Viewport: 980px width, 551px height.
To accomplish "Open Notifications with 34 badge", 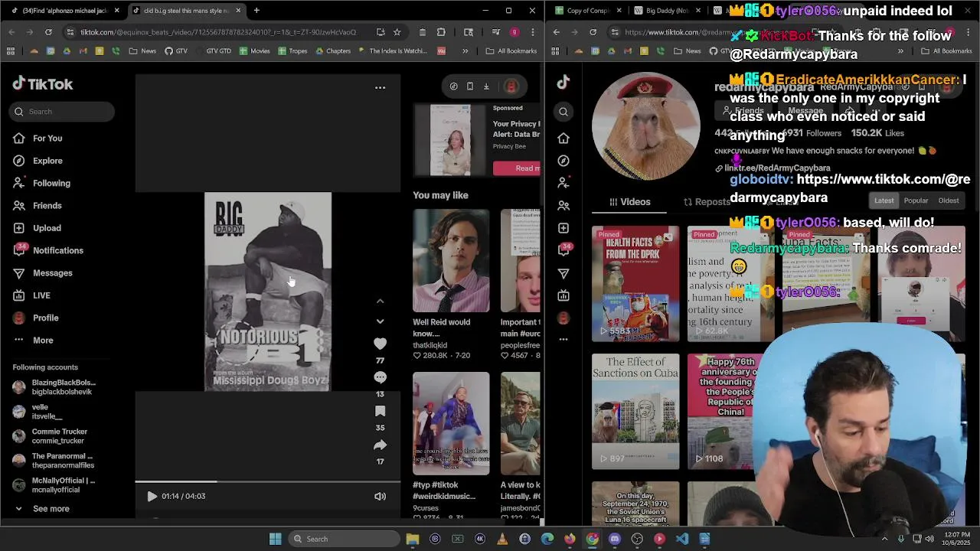I will (x=48, y=250).
